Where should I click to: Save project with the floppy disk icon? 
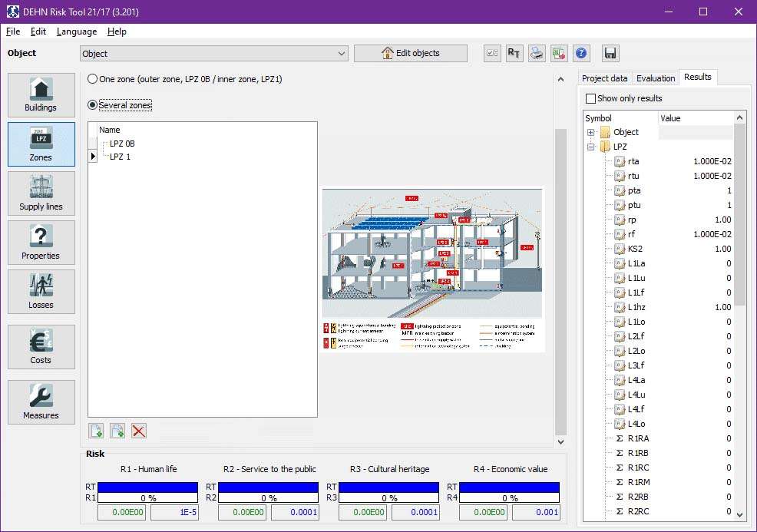click(610, 53)
